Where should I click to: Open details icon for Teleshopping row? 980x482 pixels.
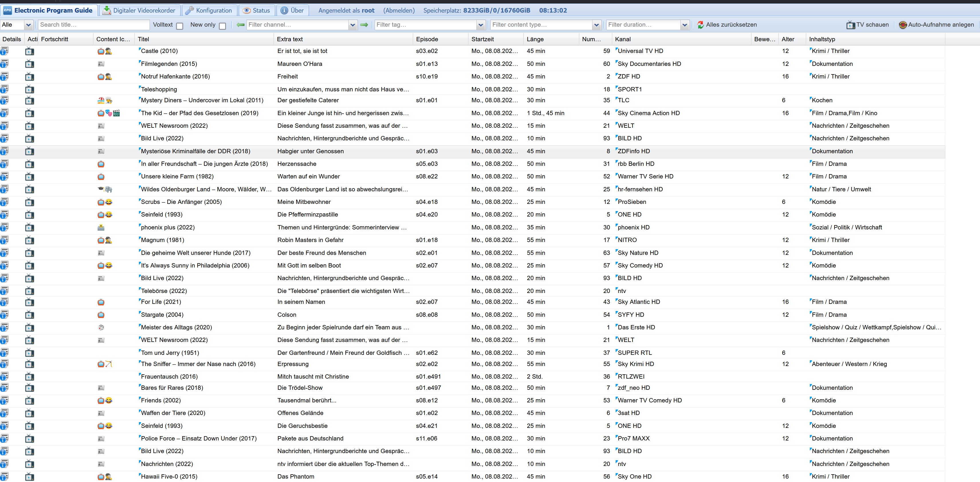point(4,89)
